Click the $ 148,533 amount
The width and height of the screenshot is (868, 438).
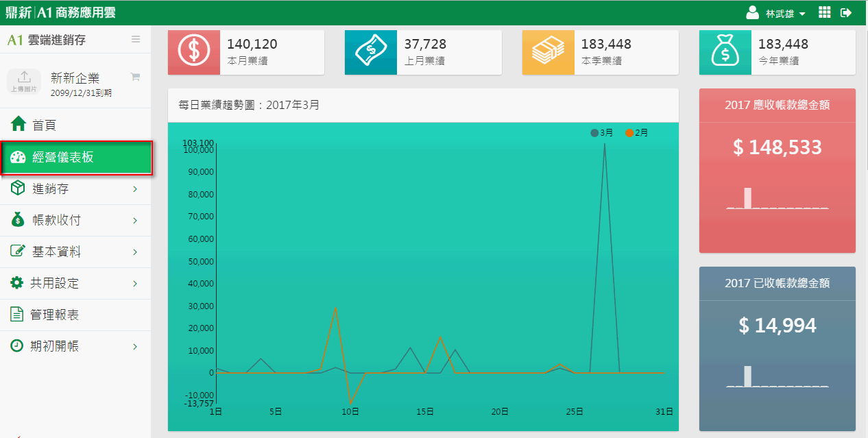(777, 147)
